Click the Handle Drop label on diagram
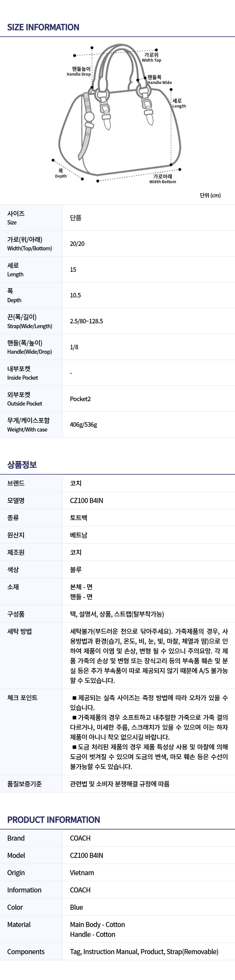235x980 pixels. click(x=79, y=72)
